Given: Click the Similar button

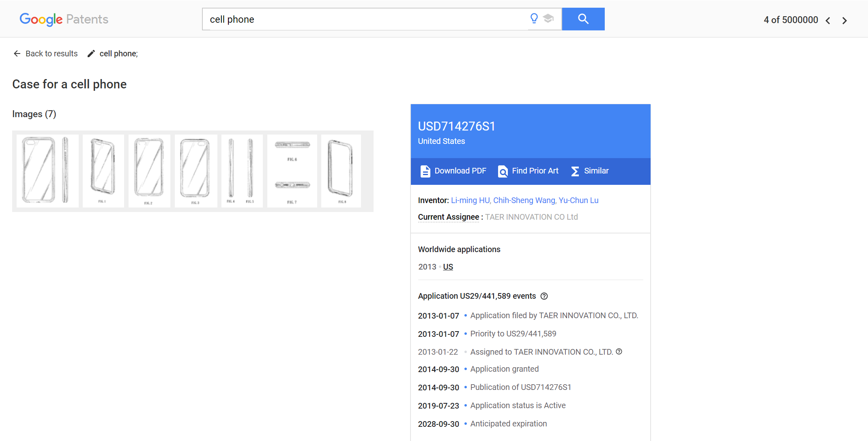Looking at the screenshot, I should (x=590, y=171).
